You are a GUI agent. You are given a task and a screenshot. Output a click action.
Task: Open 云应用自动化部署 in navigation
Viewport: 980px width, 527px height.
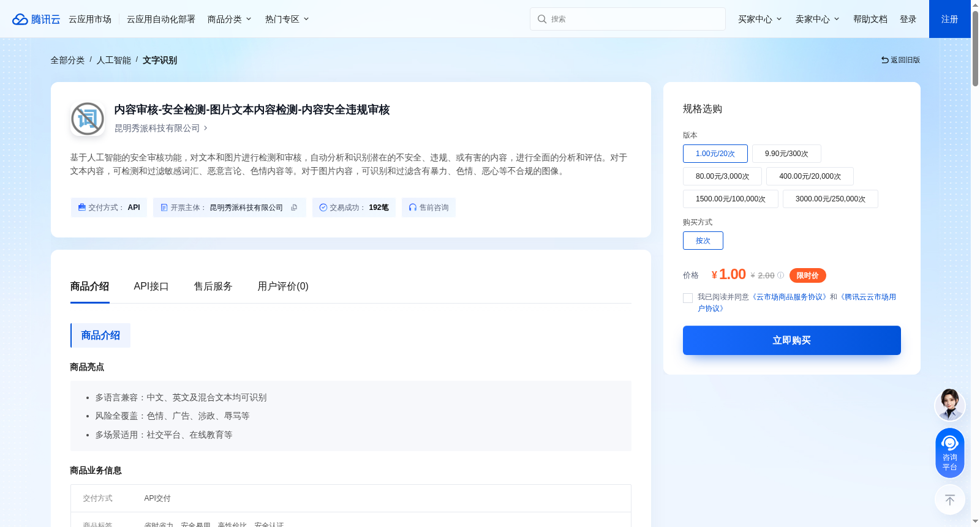(161, 19)
